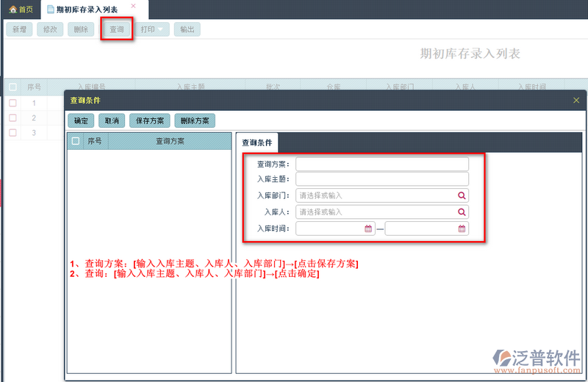Click the 入库部门 select-or-input field

click(382, 195)
